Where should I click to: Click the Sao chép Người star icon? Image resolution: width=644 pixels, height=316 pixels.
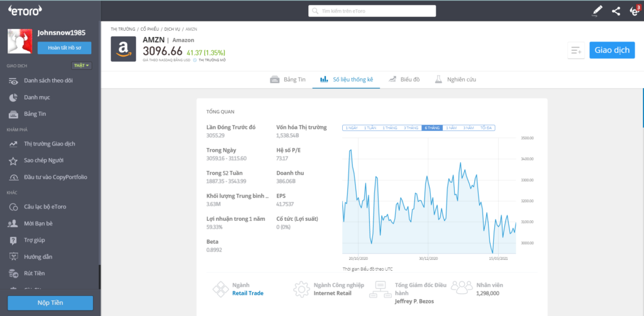click(x=13, y=161)
